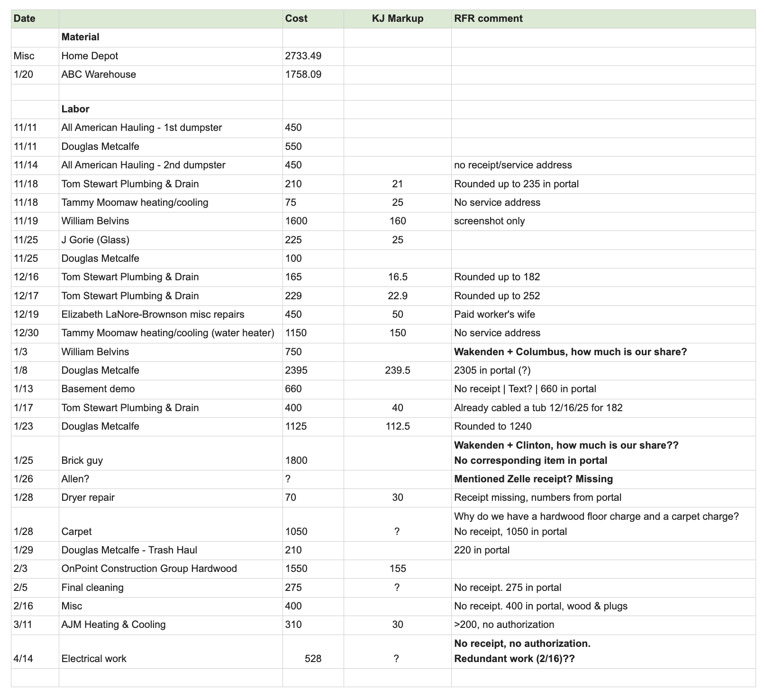This screenshot has height=700, width=765.
Task: Select the bold Labor section cell
Action: [x=171, y=109]
